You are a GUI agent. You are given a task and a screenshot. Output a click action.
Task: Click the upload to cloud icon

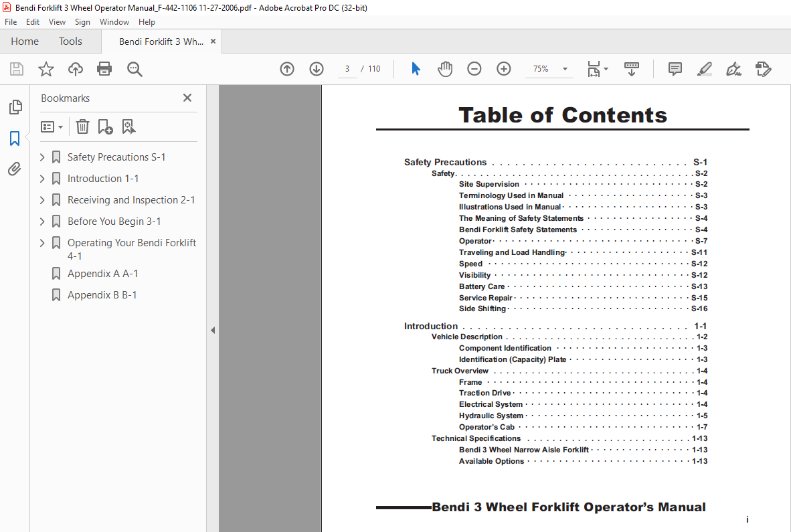point(76,68)
